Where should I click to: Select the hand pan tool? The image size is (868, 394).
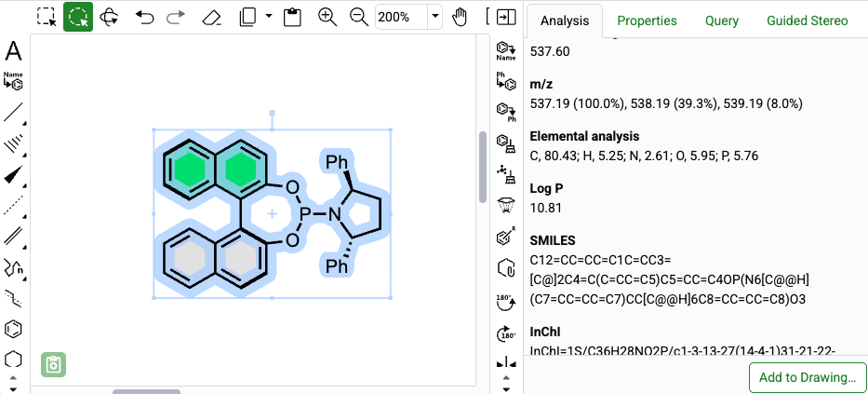460,17
